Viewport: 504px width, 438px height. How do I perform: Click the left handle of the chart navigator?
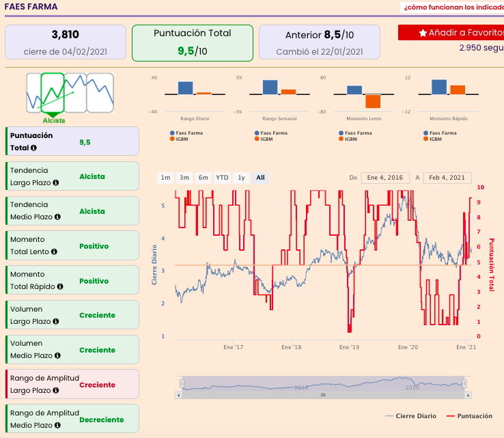point(182,383)
